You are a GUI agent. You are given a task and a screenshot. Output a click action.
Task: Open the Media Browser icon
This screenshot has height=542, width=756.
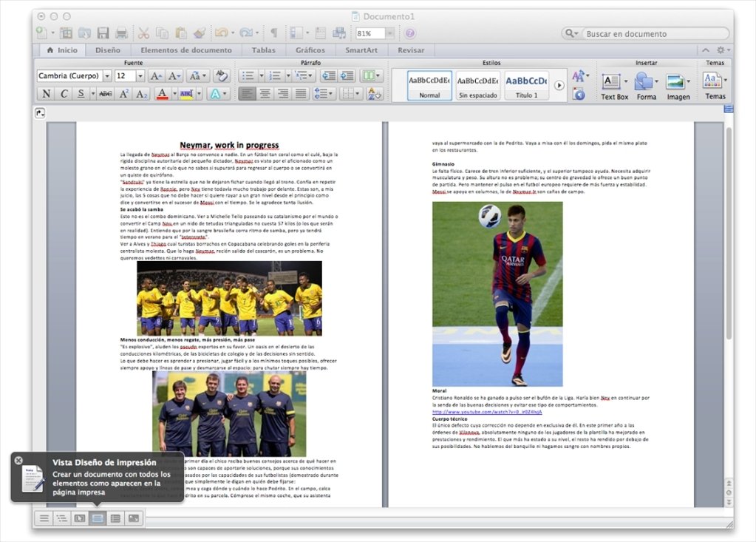[x=339, y=33]
